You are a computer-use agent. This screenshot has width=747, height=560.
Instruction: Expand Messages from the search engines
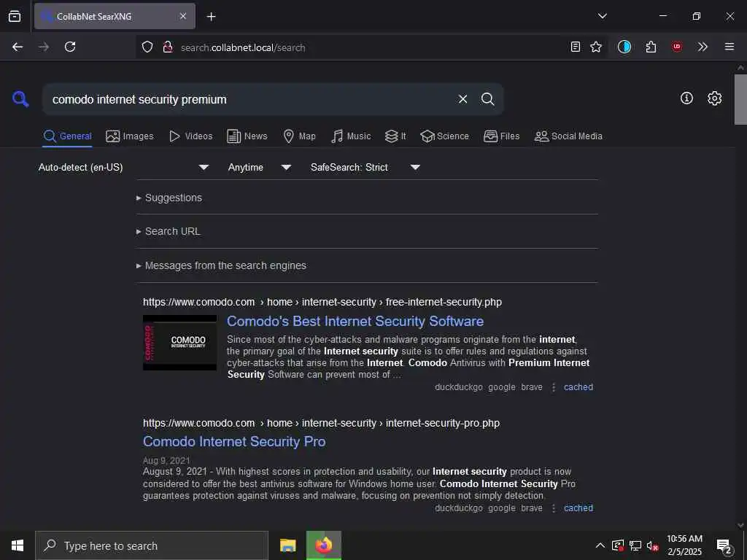coord(221,265)
